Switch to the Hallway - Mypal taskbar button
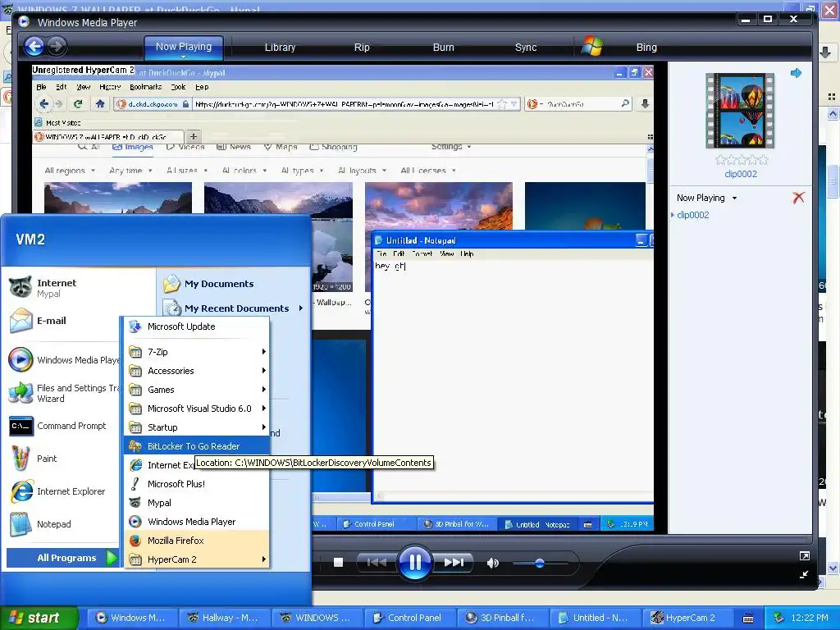This screenshot has height=630, width=840. pos(223,618)
